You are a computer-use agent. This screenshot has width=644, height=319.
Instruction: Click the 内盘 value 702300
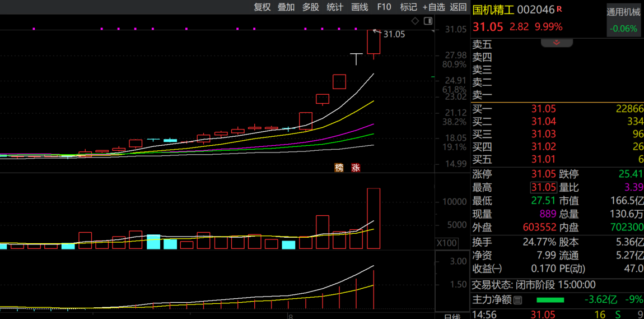(627, 227)
